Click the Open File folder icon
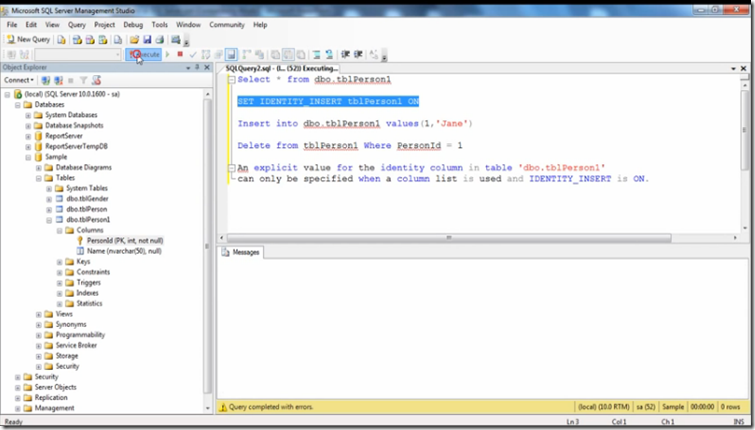The image size is (755, 430). 134,39
